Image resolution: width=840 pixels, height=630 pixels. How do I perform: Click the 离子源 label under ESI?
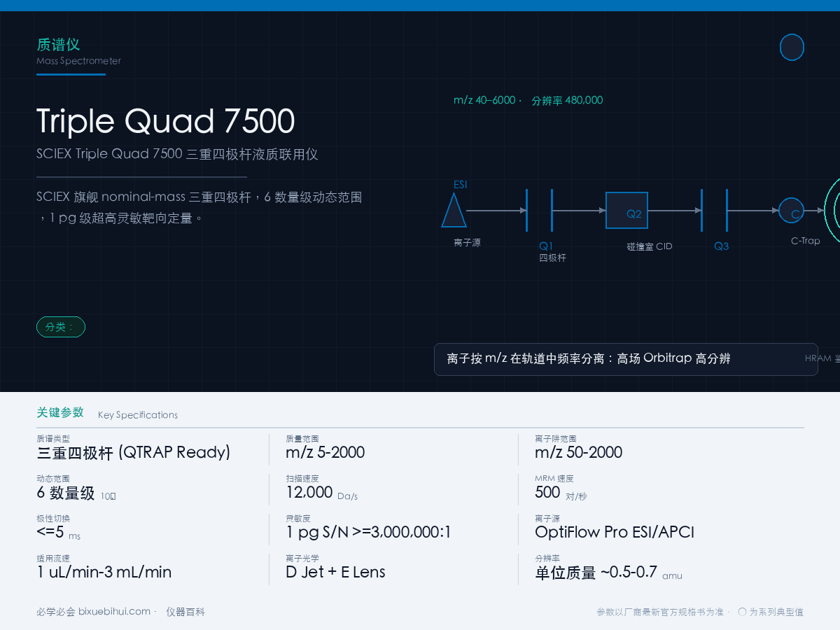tap(467, 243)
